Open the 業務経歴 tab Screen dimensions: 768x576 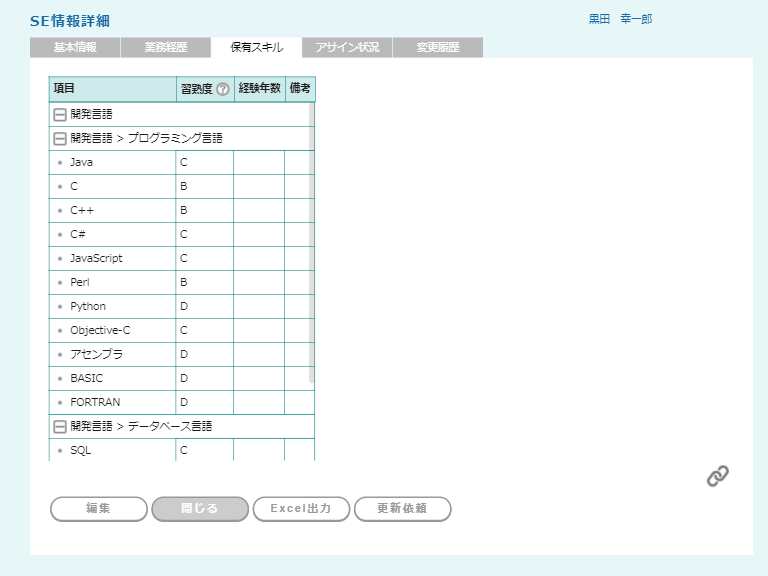point(165,47)
